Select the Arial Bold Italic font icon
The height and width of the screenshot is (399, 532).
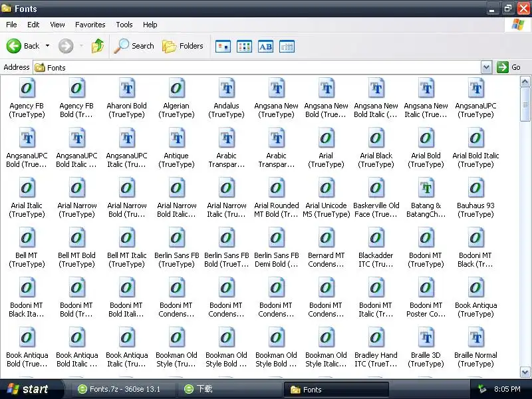(475, 138)
